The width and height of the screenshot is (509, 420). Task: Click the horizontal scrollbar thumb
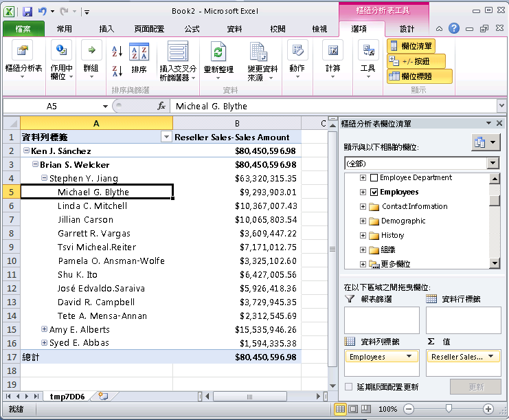[249, 397]
